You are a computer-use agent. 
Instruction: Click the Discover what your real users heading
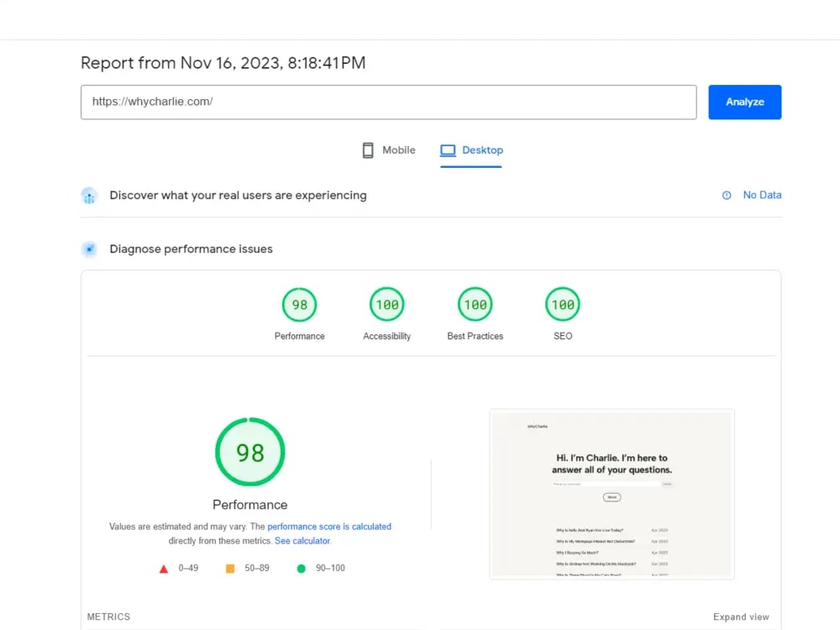coord(238,196)
